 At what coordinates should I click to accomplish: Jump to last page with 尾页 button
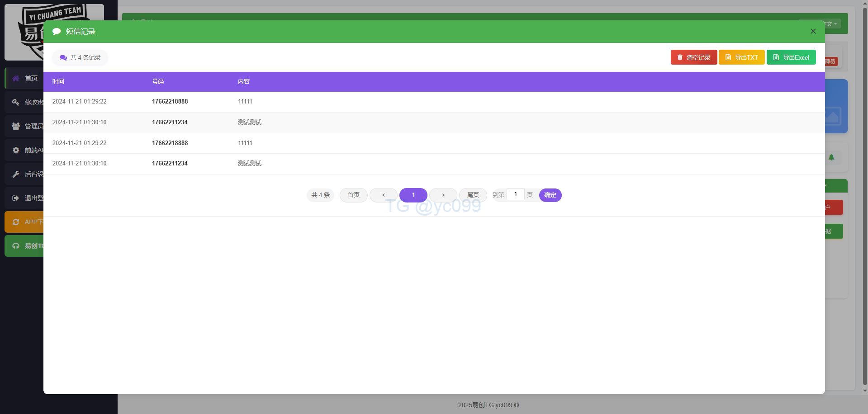(473, 195)
